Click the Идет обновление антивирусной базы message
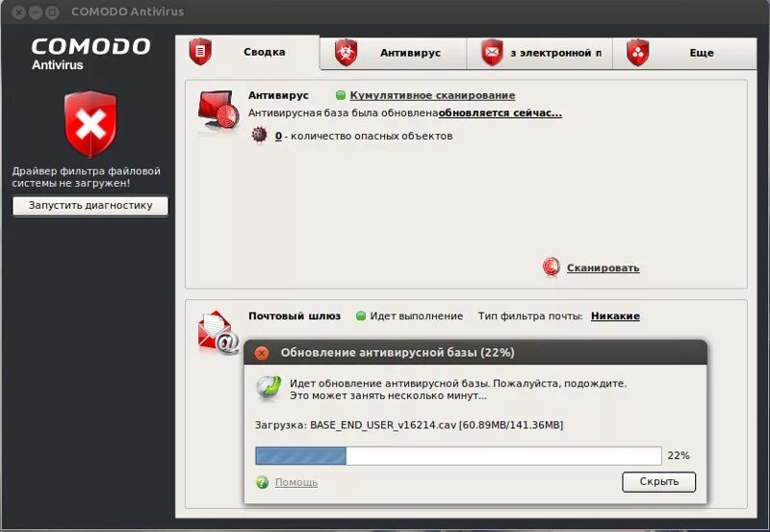Viewport: 770px width, 532px height. point(458,390)
